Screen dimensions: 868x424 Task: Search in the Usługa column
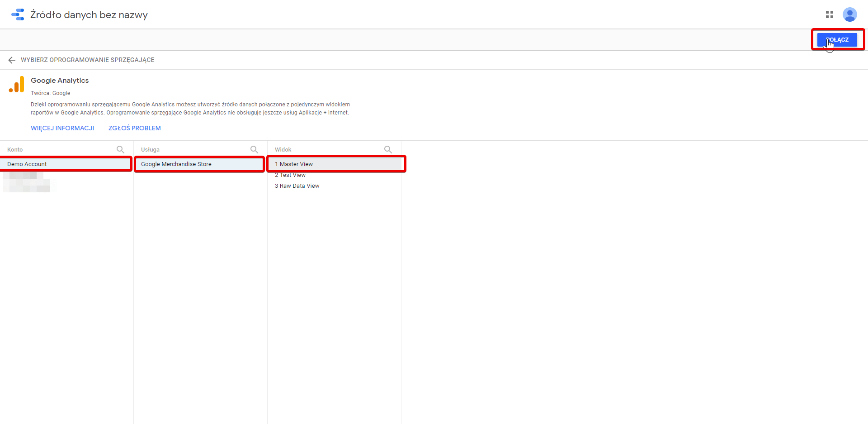(x=254, y=149)
